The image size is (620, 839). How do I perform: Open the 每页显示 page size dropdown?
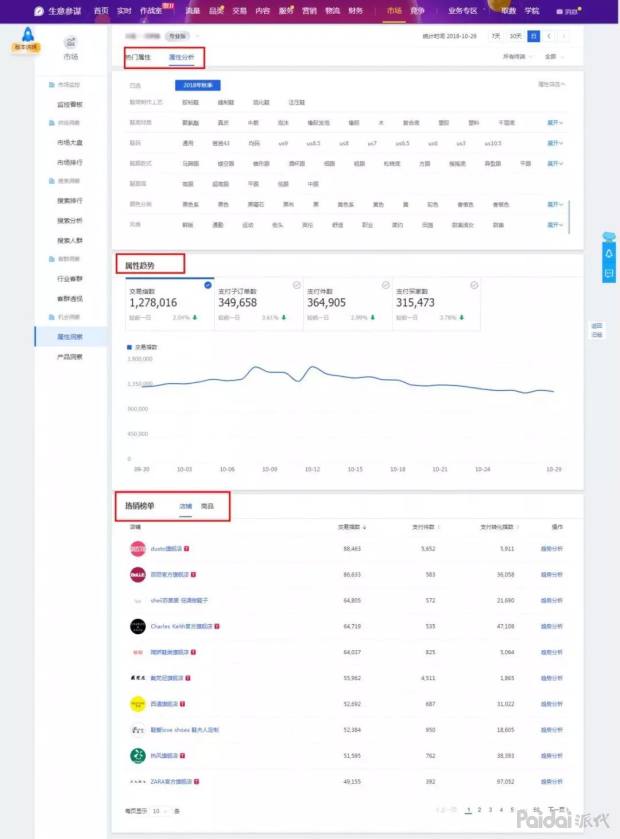pos(162,810)
